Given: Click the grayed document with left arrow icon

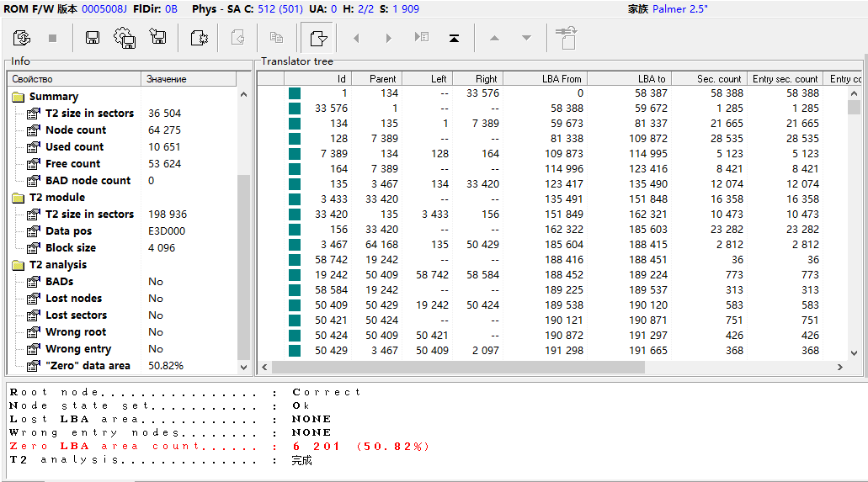Looking at the screenshot, I should point(238,38).
